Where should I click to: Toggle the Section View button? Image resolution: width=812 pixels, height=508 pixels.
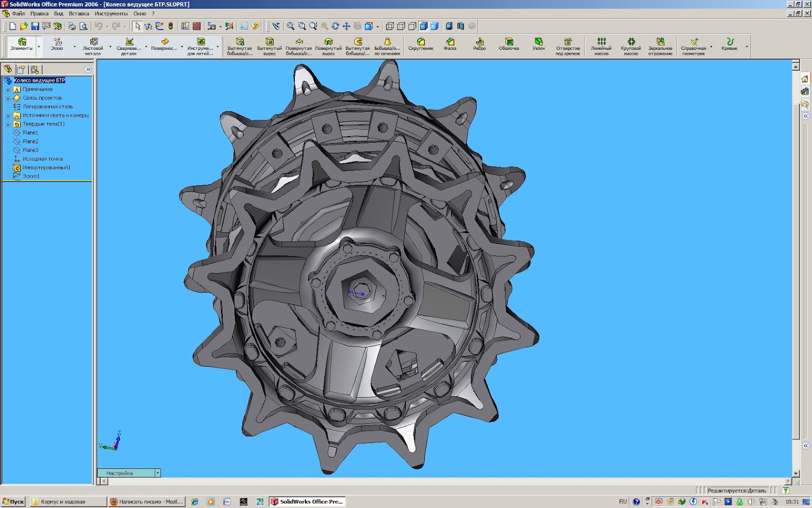[460, 26]
